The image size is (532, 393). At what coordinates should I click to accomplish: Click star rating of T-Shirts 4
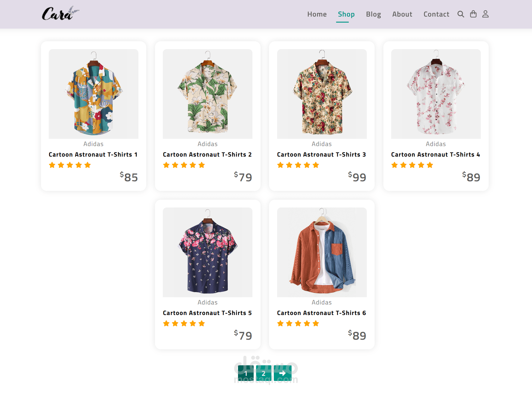coord(412,165)
